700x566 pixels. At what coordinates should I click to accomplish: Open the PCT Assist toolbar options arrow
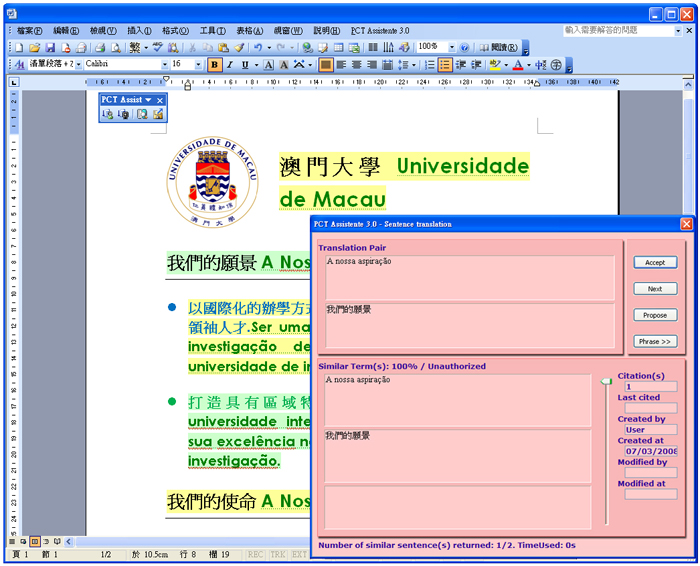(148, 100)
